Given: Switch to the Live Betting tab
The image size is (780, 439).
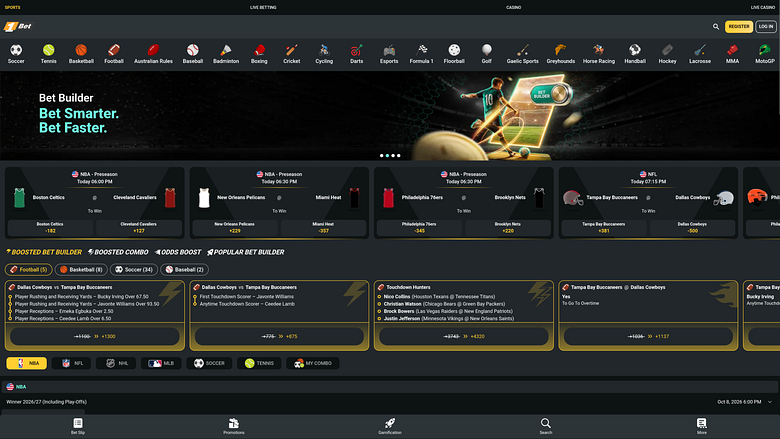Looking at the screenshot, I should pos(263,7).
